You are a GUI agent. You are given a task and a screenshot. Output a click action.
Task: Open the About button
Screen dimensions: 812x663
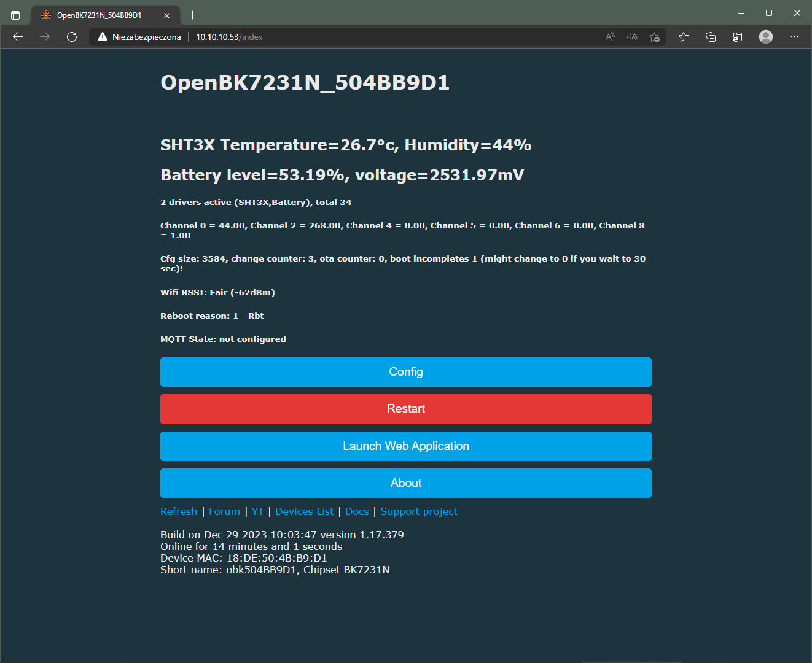(x=406, y=483)
